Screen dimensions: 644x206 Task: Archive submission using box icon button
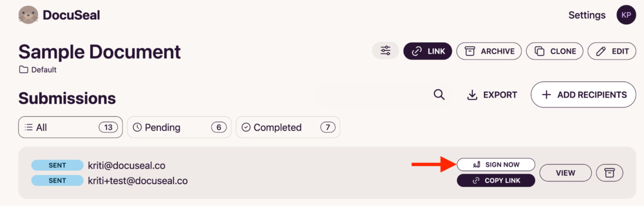coord(609,173)
